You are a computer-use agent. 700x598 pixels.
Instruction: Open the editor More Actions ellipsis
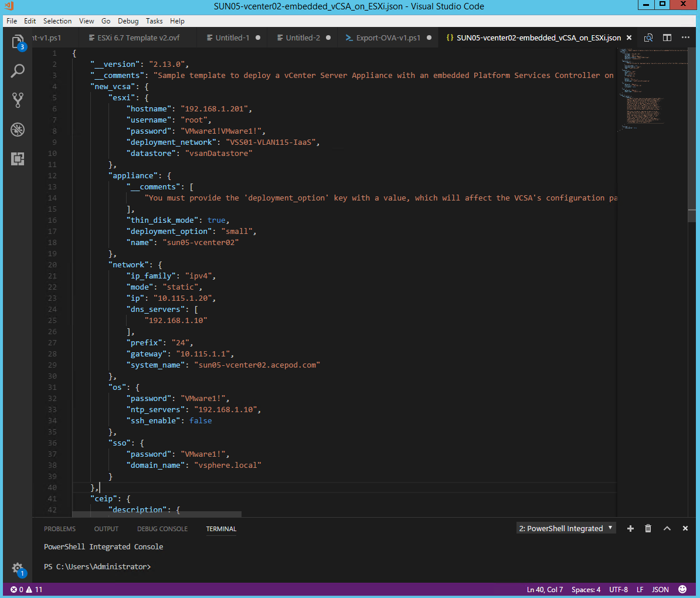(685, 38)
